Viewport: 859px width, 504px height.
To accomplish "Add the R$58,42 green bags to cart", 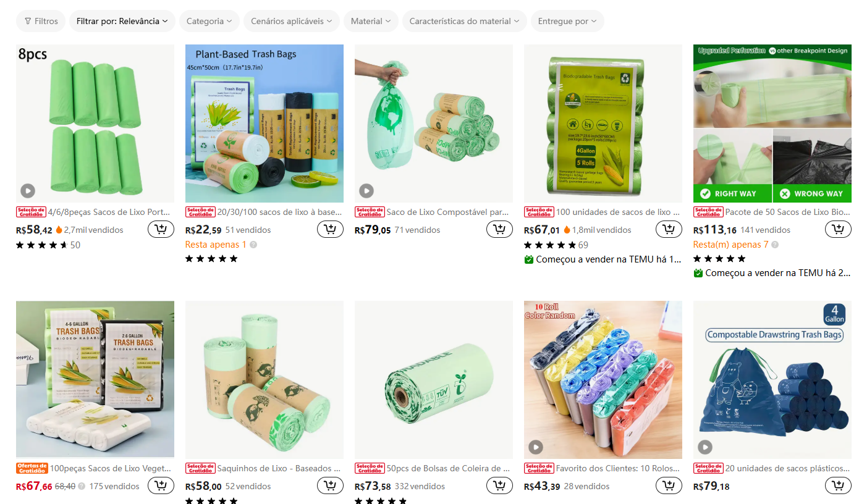I will click(161, 230).
